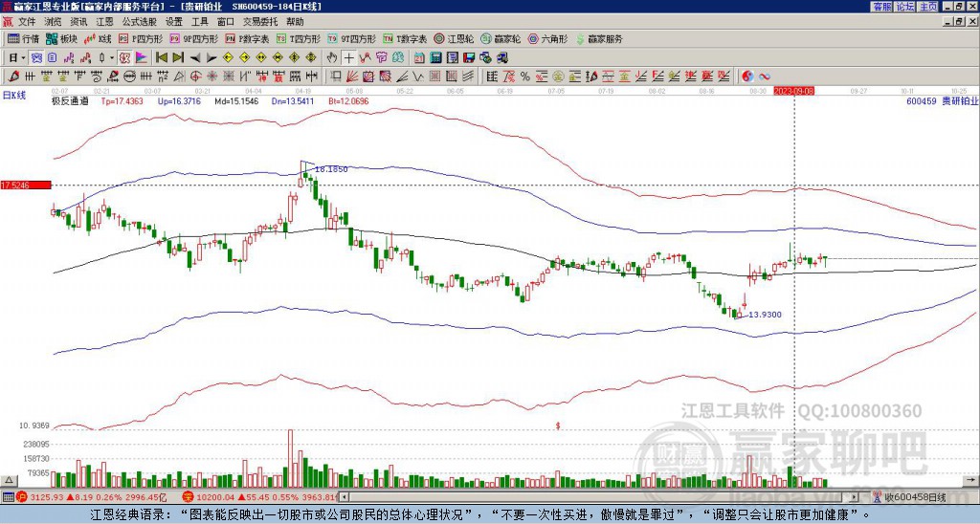The width and height of the screenshot is (980, 524).
Task: Click the right arrow beside volume chart
Action: click(972, 481)
